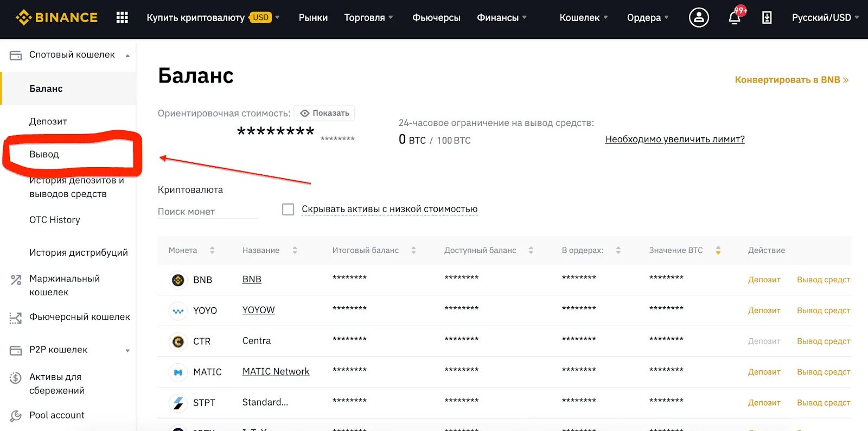
Task: Click Необходимо увеличить лимит link
Action: pos(675,139)
